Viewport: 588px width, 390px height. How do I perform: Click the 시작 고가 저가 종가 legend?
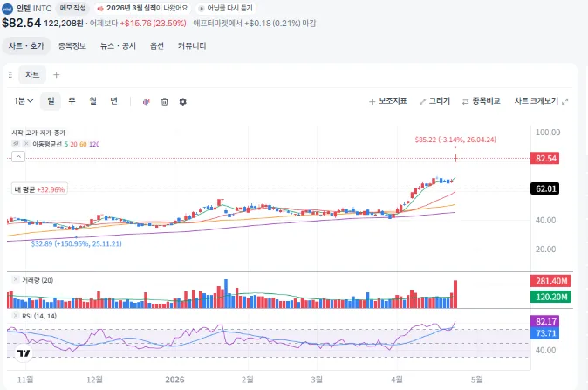pyautogui.click(x=38, y=133)
